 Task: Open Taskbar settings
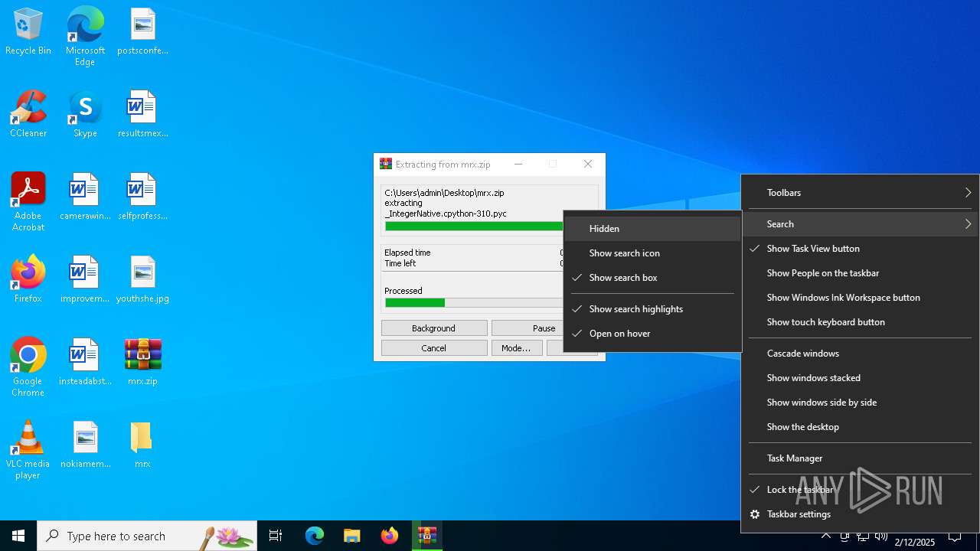click(x=860, y=514)
